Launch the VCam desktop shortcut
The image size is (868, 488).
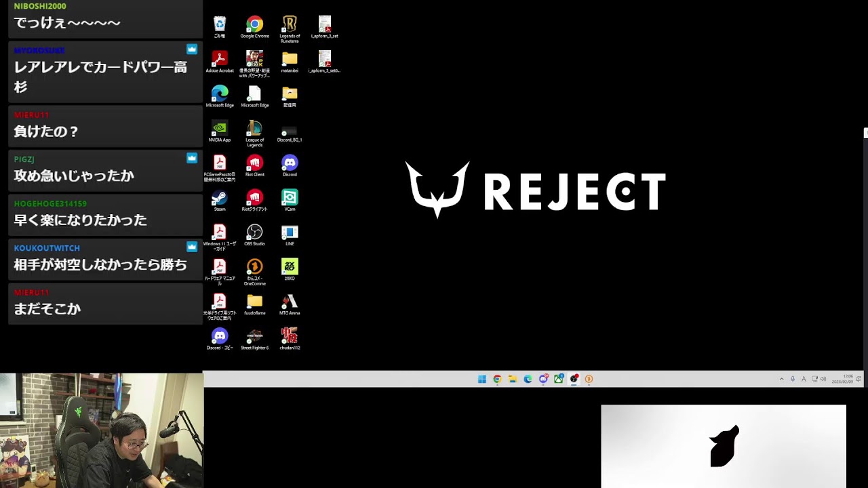(x=290, y=200)
